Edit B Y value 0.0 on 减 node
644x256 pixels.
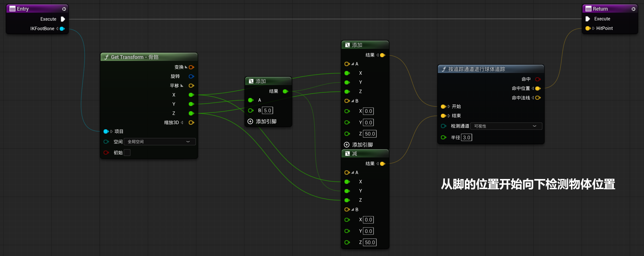369,231
